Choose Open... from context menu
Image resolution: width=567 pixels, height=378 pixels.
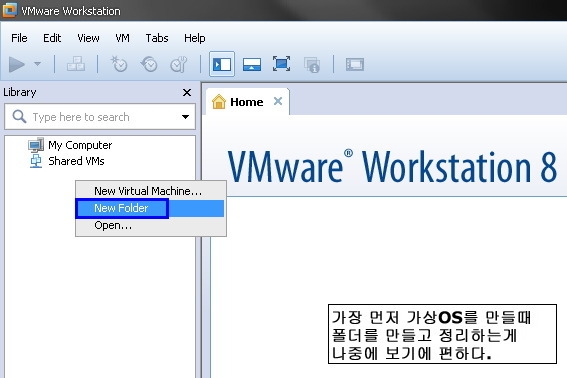(151, 226)
